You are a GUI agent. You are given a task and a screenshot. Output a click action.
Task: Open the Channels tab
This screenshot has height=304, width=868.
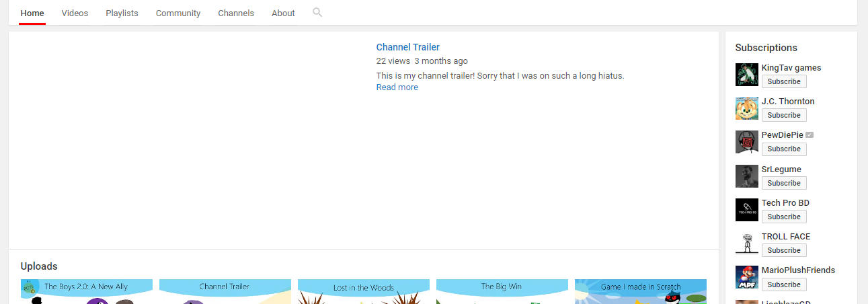[236, 13]
